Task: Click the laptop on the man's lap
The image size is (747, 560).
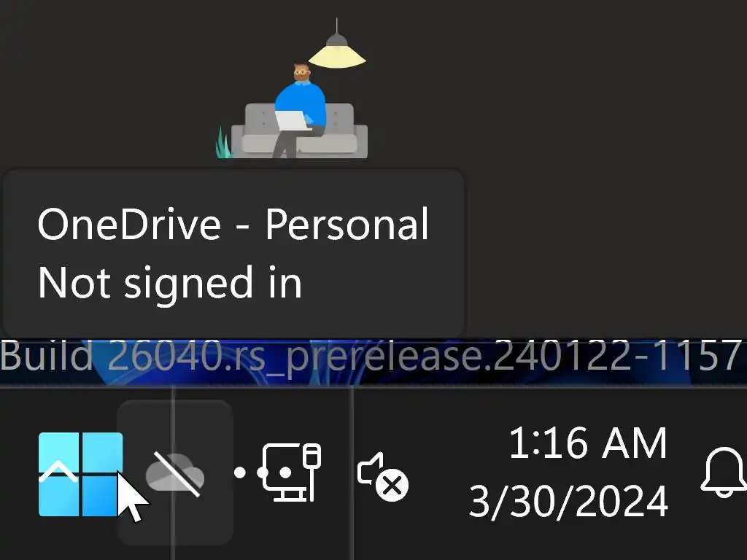Action: [292, 120]
